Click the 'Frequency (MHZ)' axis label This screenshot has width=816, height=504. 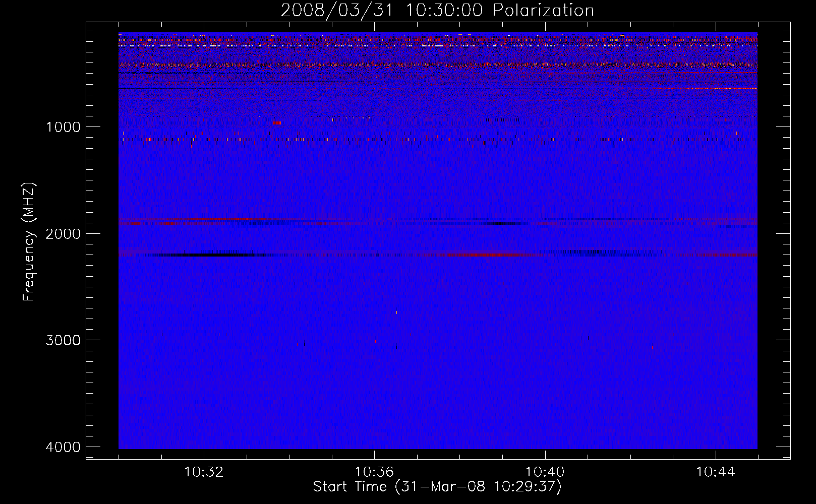point(29,242)
